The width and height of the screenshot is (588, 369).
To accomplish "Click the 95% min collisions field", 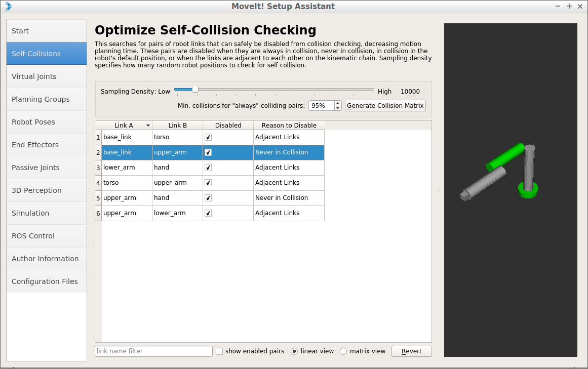I will tap(322, 106).
